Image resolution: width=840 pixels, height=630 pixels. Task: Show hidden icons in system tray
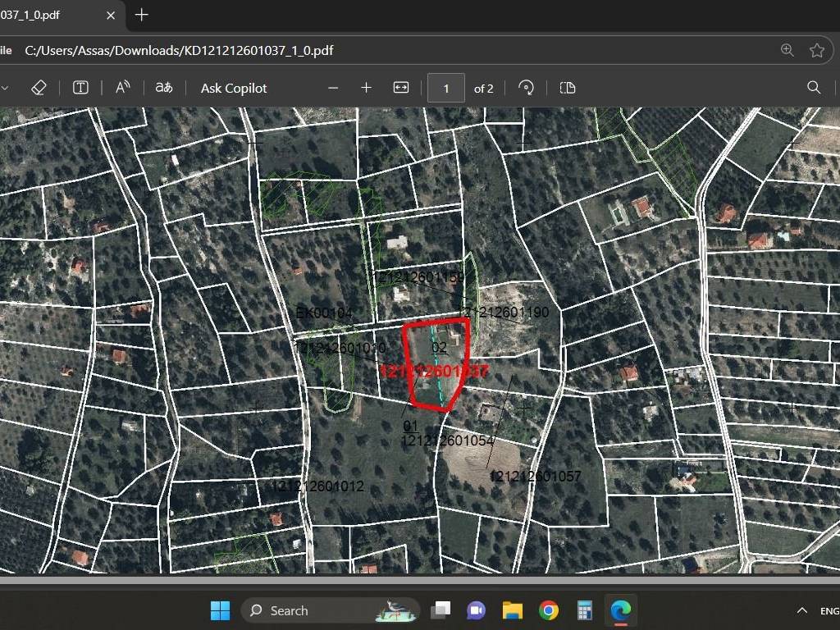point(802,610)
